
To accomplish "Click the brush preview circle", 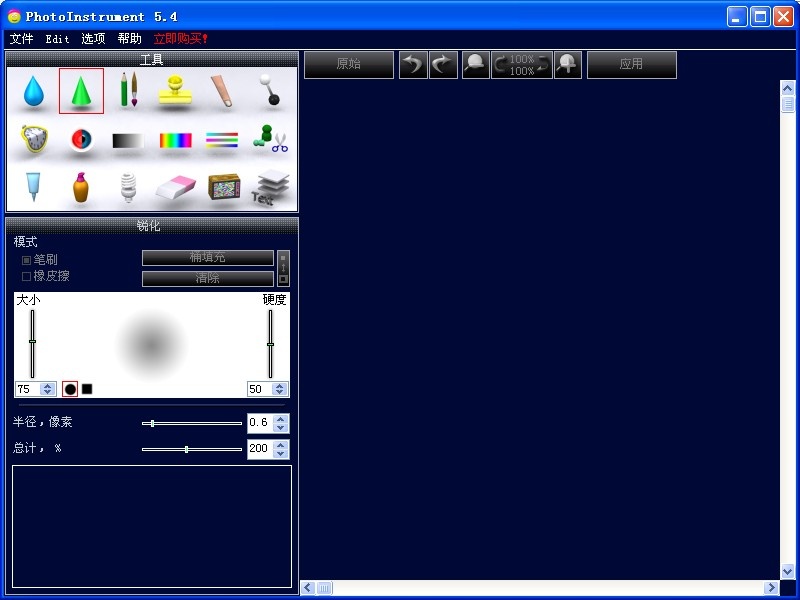I will coord(152,345).
